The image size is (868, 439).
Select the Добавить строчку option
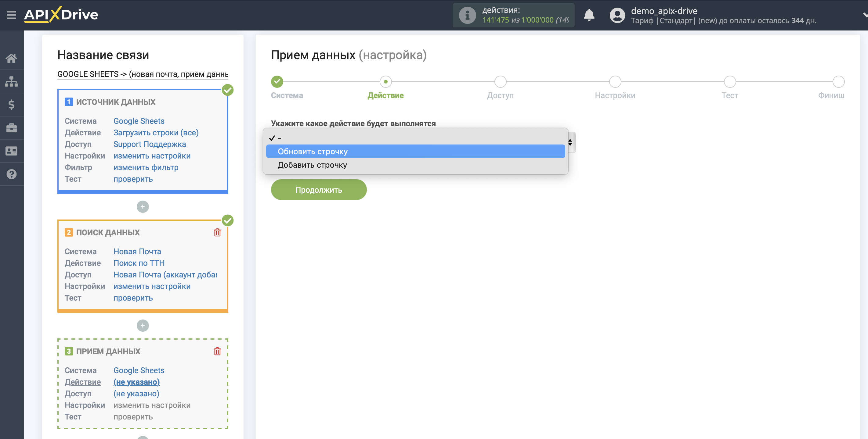coord(415,165)
